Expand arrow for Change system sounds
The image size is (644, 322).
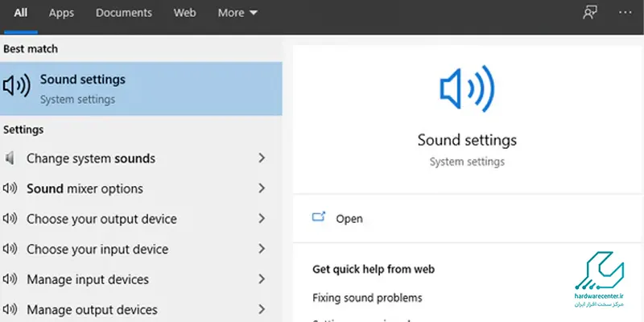tap(262, 159)
